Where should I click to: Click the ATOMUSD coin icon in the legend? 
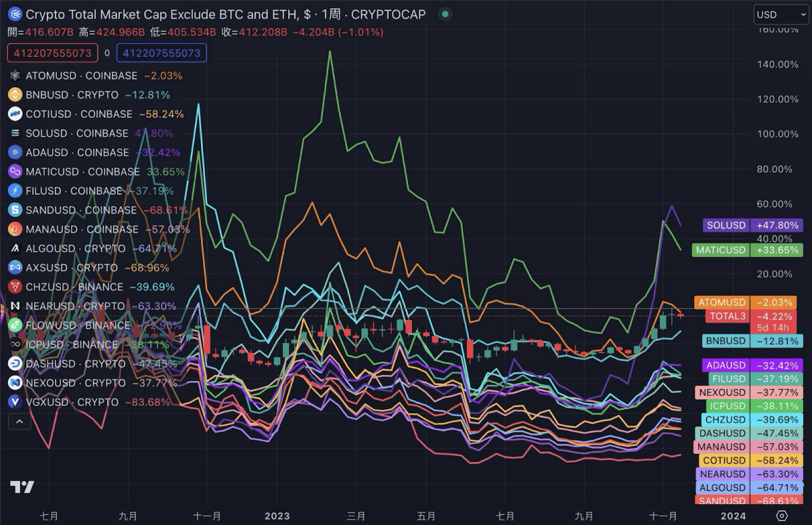click(15, 76)
